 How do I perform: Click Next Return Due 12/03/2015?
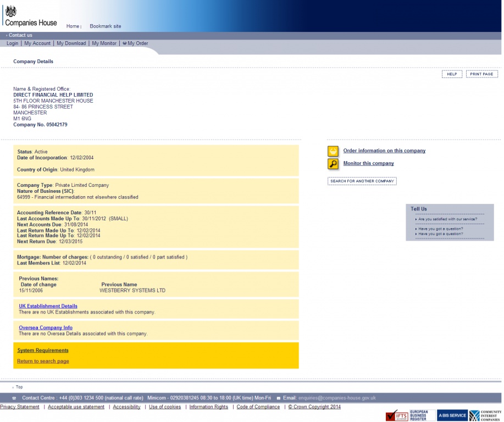(x=50, y=242)
